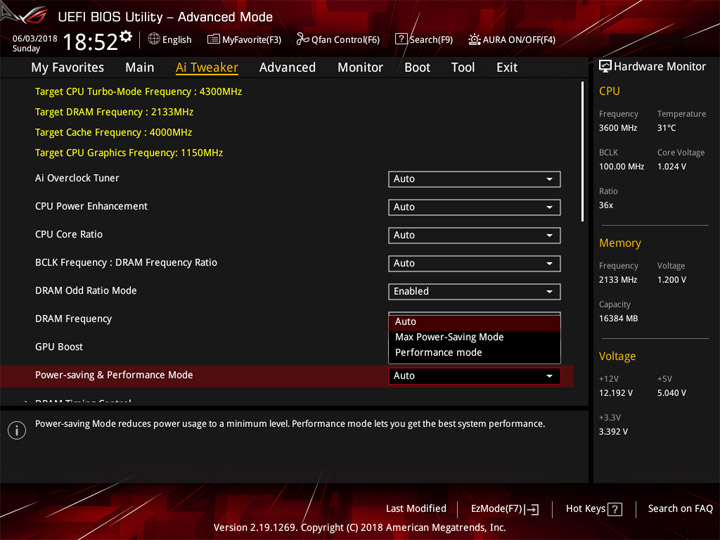Click Target CPU Turbo-Mode Frequency text
This screenshot has height=540, width=720.
point(139,91)
